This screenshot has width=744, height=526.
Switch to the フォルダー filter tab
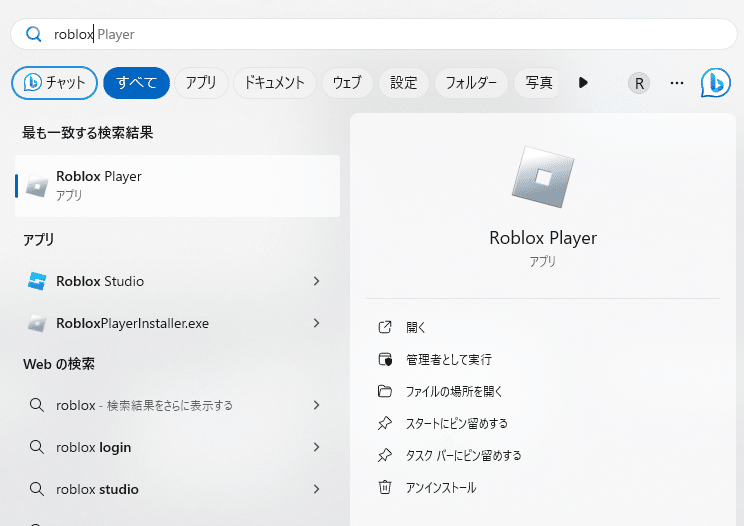click(471, 83)
